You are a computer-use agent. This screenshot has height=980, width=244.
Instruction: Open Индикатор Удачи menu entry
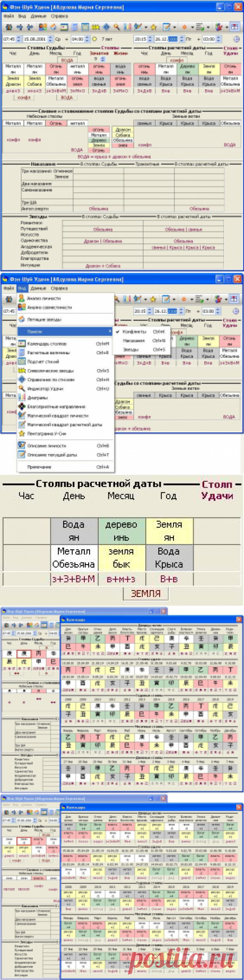tap(66, 389)
